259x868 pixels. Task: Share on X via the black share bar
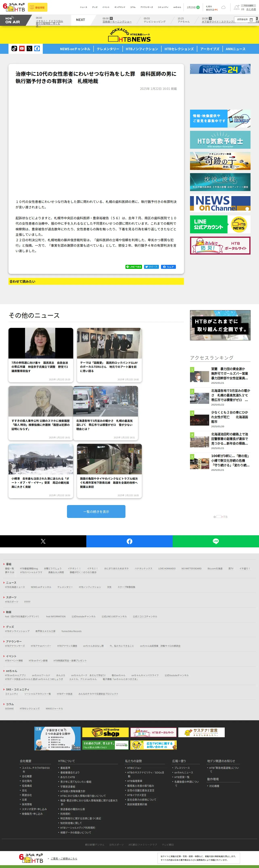pyautogui.click(x=43, y=541)
